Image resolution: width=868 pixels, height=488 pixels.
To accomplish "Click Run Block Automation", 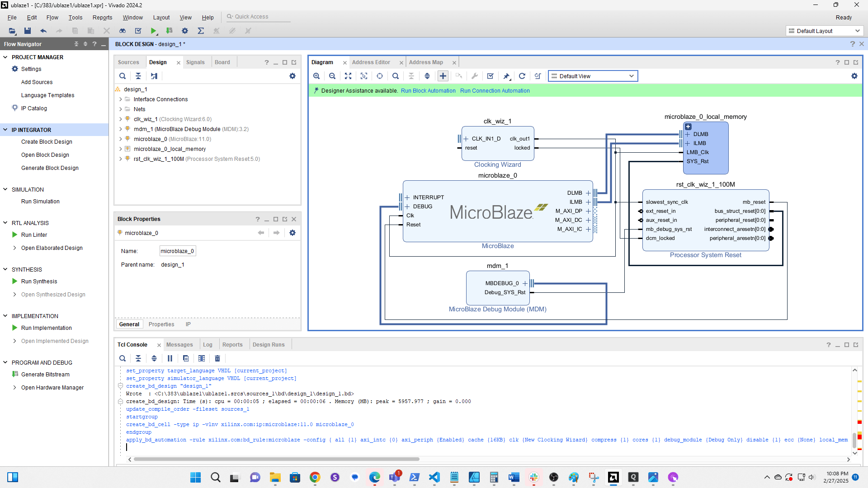I will 428,91.
